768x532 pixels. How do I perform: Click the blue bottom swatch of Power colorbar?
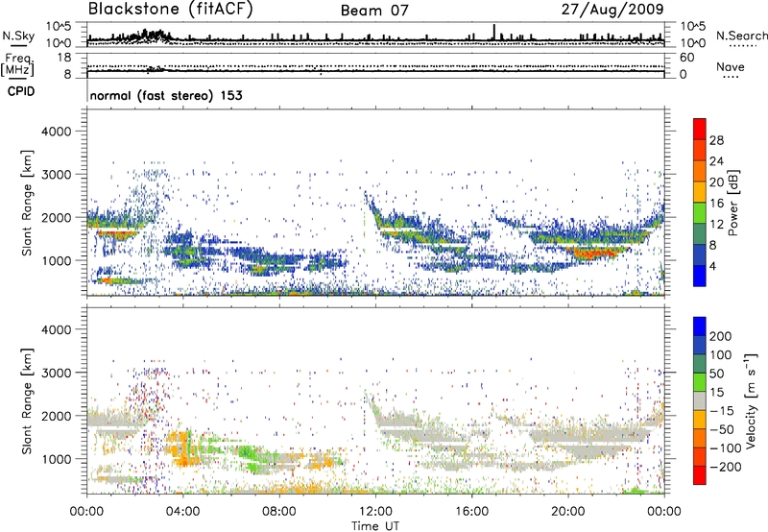pos(700,276)
